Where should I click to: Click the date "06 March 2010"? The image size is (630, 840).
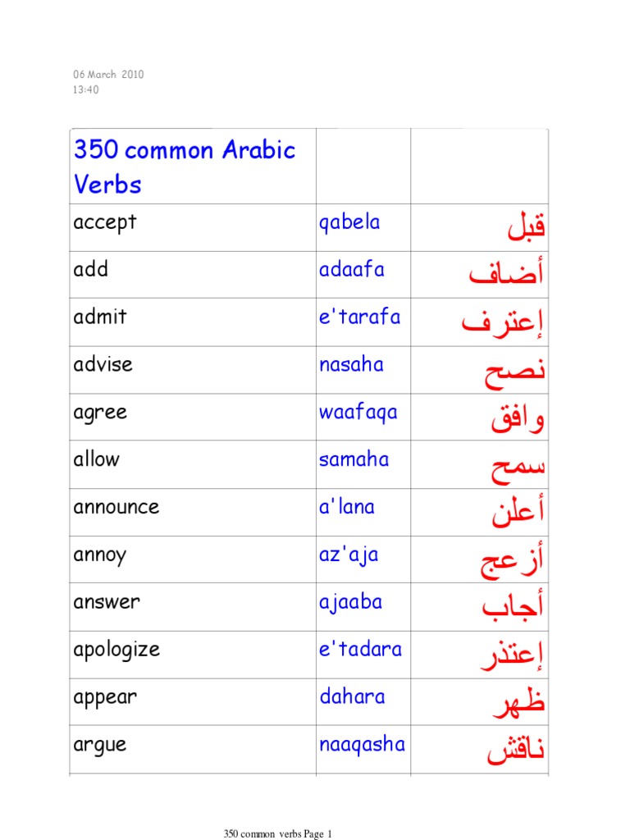tap(108, 75)
